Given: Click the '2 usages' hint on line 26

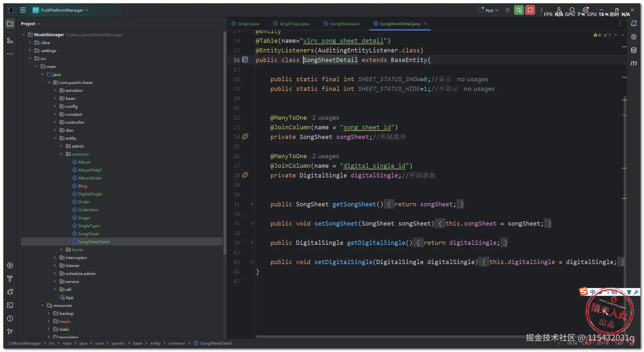Looking at the screenshot, I should (325, 156).
